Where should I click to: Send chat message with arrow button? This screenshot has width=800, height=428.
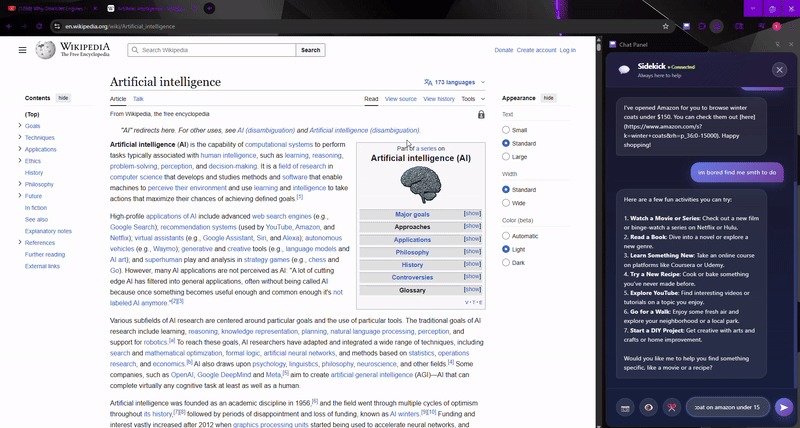783,407
